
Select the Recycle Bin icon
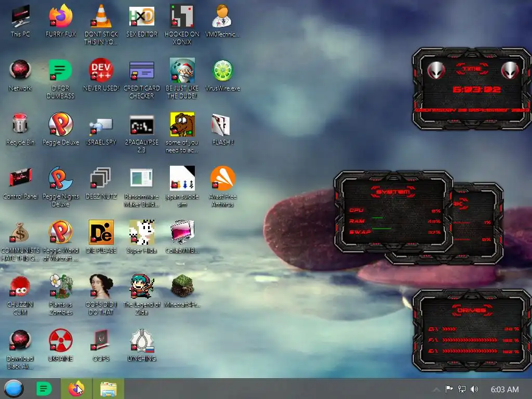coord(20,129)
